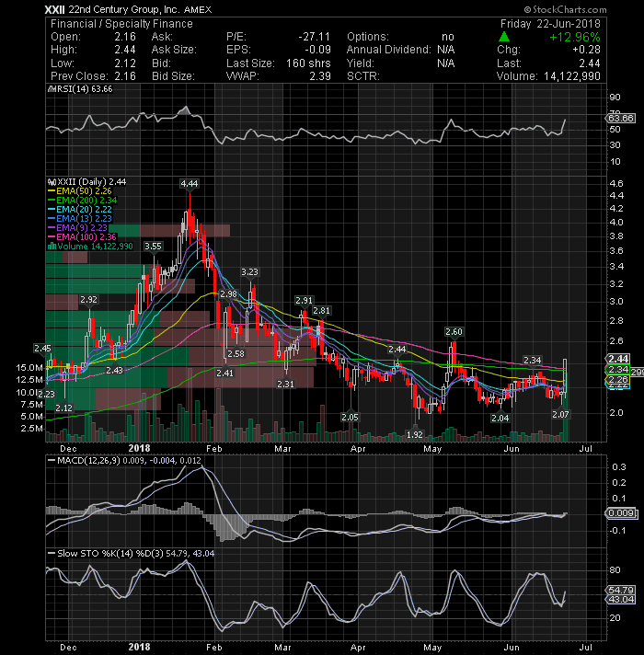This screenshot has width=644, height=655.
Task: Click the 2.98 price annotation
Action: click(228, 294)
